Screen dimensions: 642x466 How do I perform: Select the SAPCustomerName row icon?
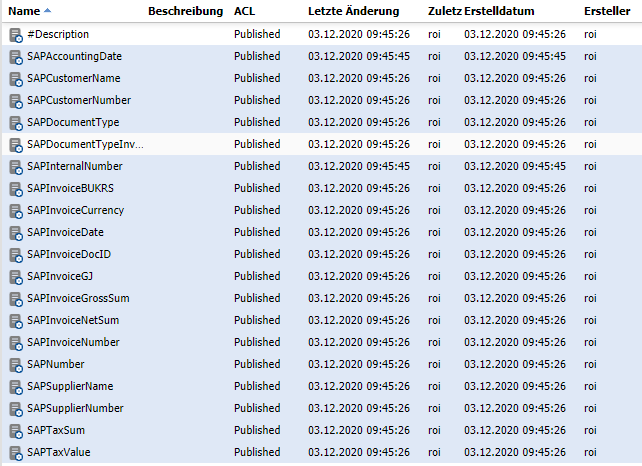click(16, 79)
